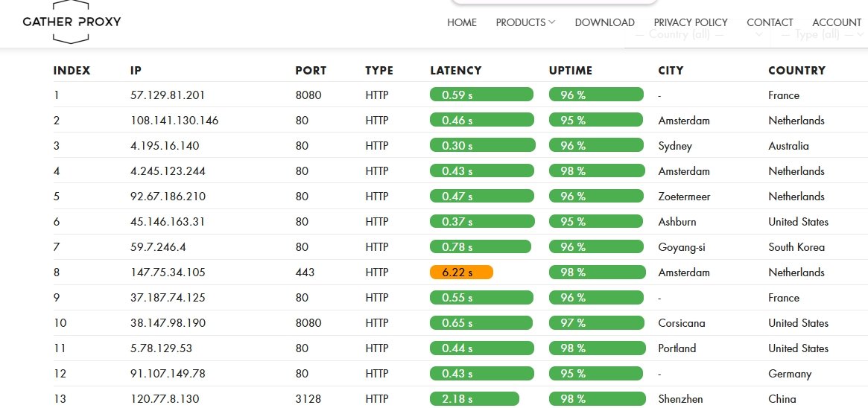The image size is (868, 408).
Task: Click the 97 % uptime bar
Action: (x=597, y=323)
